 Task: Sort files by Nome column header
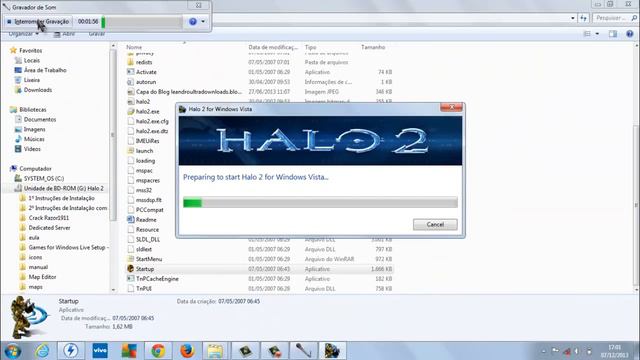[134, 47]
